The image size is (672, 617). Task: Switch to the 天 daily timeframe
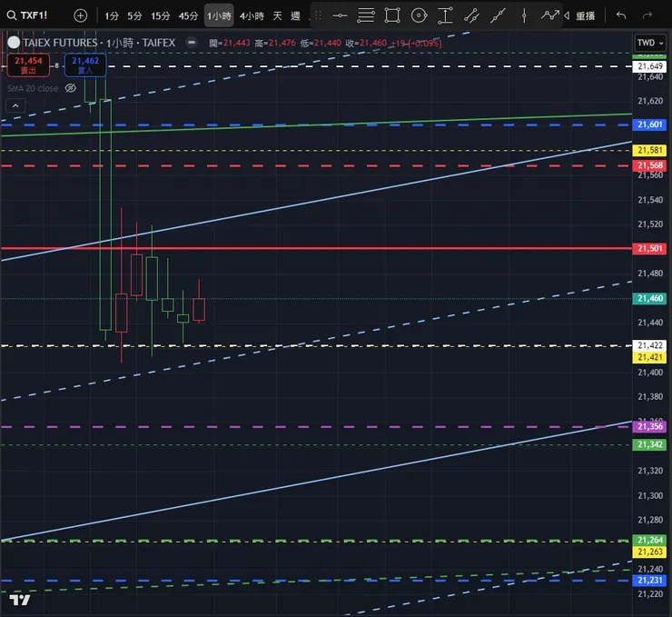pos(278,16)
